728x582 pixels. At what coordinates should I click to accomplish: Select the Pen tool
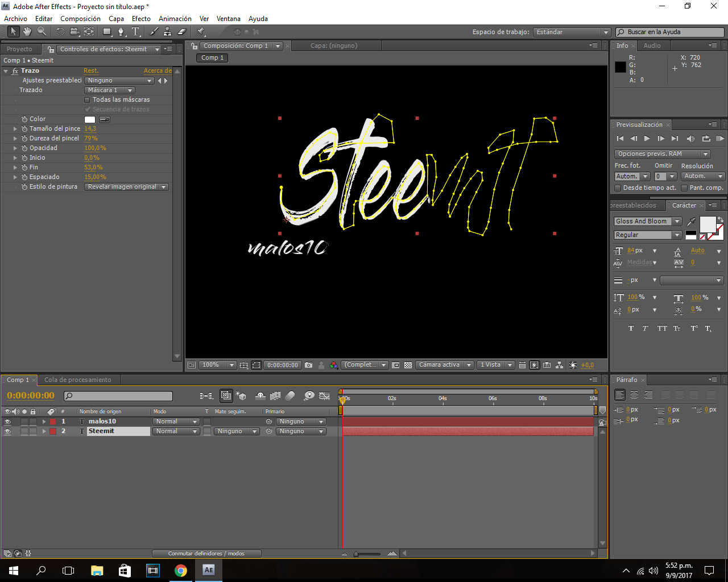[x=121, y=32]
